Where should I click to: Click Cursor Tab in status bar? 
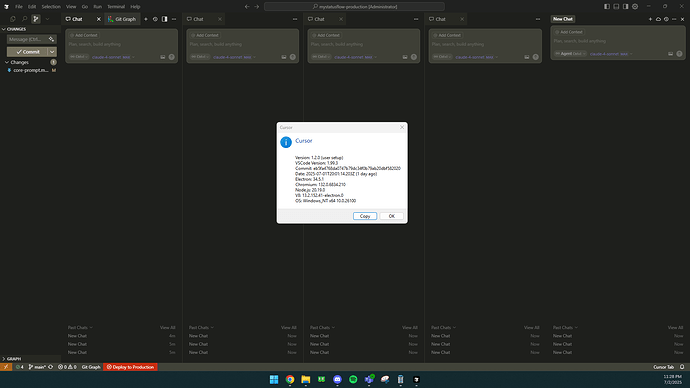(663, 367)
